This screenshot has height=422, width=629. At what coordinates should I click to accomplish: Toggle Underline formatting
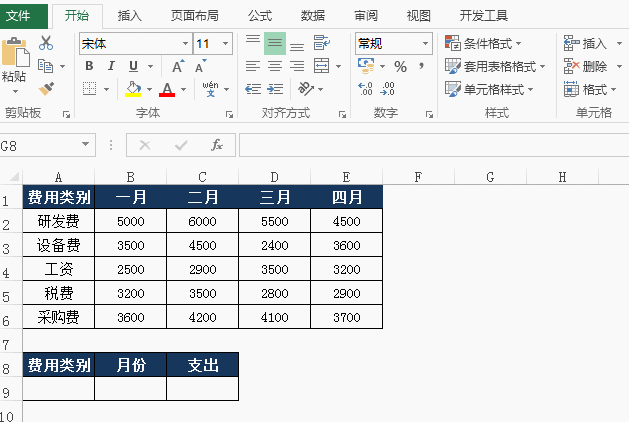(x=133, y=66)
